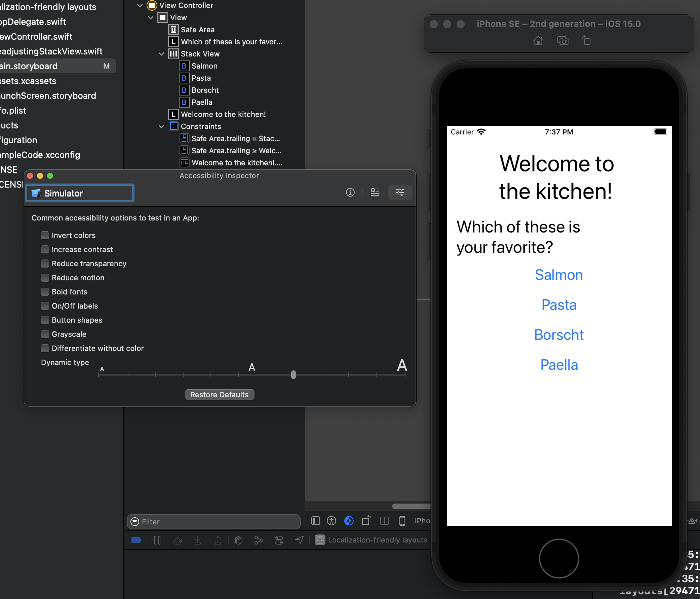Switch to the Accessibility Inspector audit tab
The image size is (700, 599).
[375, 193]
